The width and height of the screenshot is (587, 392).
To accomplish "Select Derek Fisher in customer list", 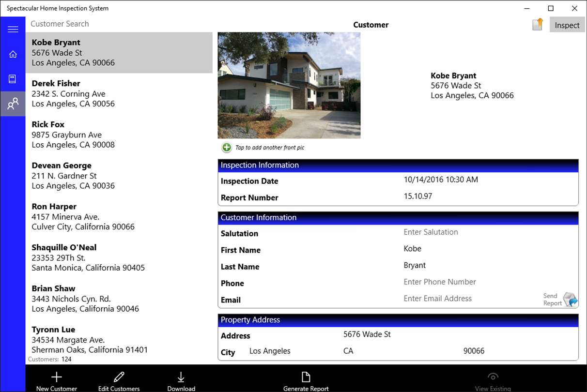I will (x=119, y=93).
